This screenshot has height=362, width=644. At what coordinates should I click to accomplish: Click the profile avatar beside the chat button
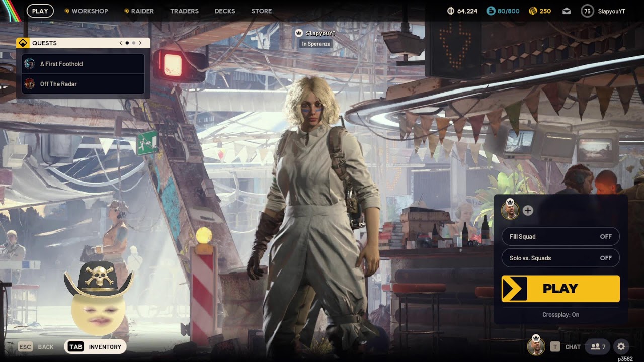click(x=536, y=346)
